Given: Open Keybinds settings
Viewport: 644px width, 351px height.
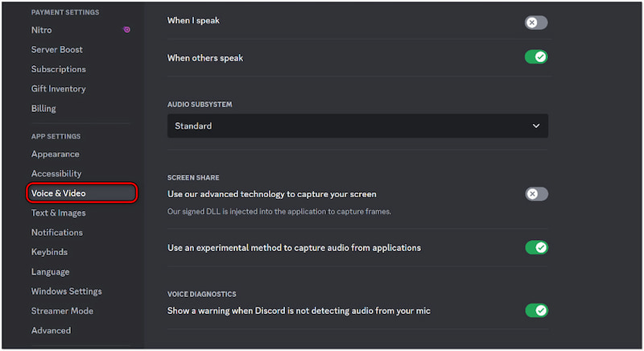Looking at the screenshot, I should coord(49,252).
